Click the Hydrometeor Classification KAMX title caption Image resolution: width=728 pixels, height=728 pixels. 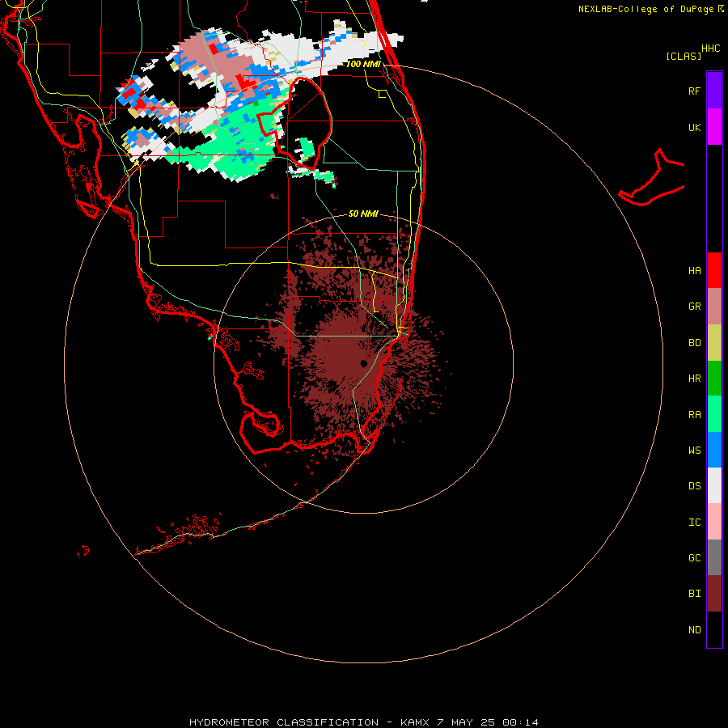[363, 722]
